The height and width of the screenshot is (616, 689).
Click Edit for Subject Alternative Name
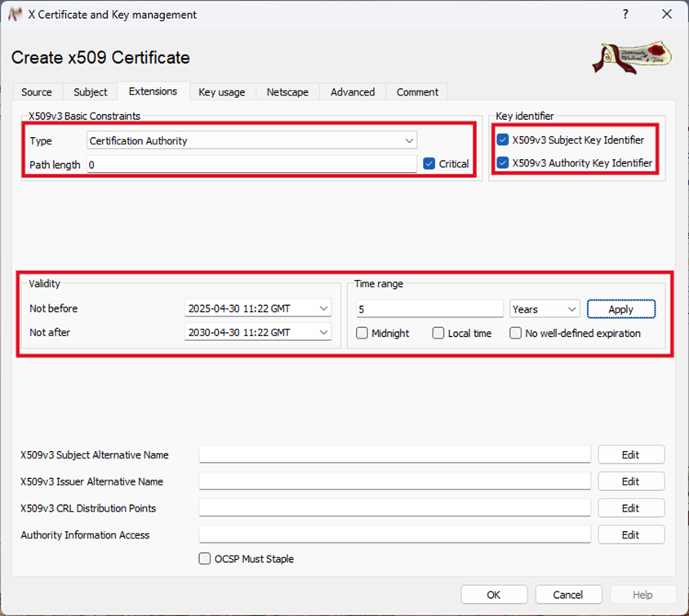pyautogui.click(x=630, y=454)
